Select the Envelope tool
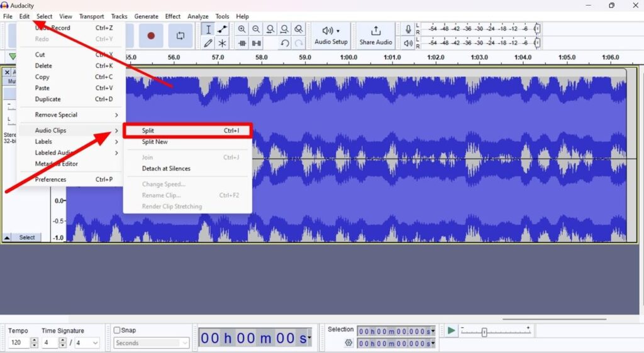This screenshot has width=644, height=353. pyautogui.click(x=222, y=29)
